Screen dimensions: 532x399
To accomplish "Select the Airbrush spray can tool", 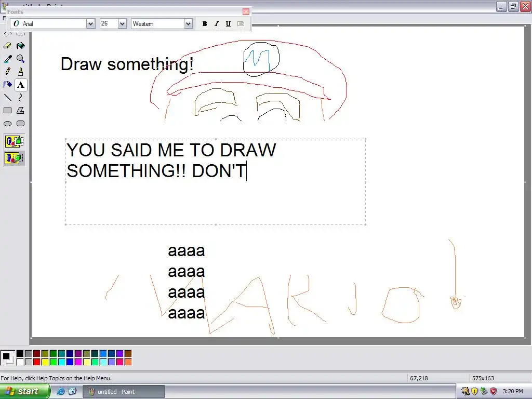I will click(x=7, y=85).
